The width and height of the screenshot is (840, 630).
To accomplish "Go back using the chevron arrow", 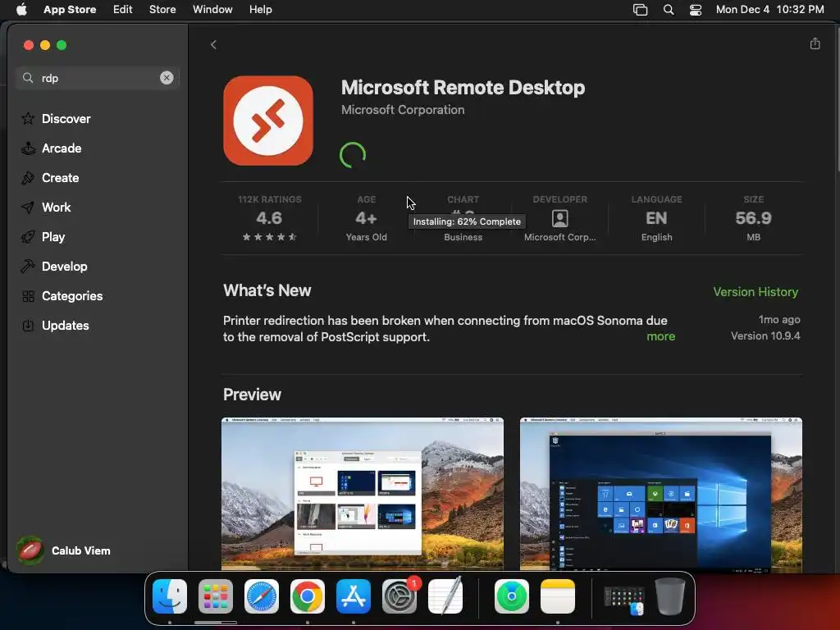I will (x=213, y=44).
